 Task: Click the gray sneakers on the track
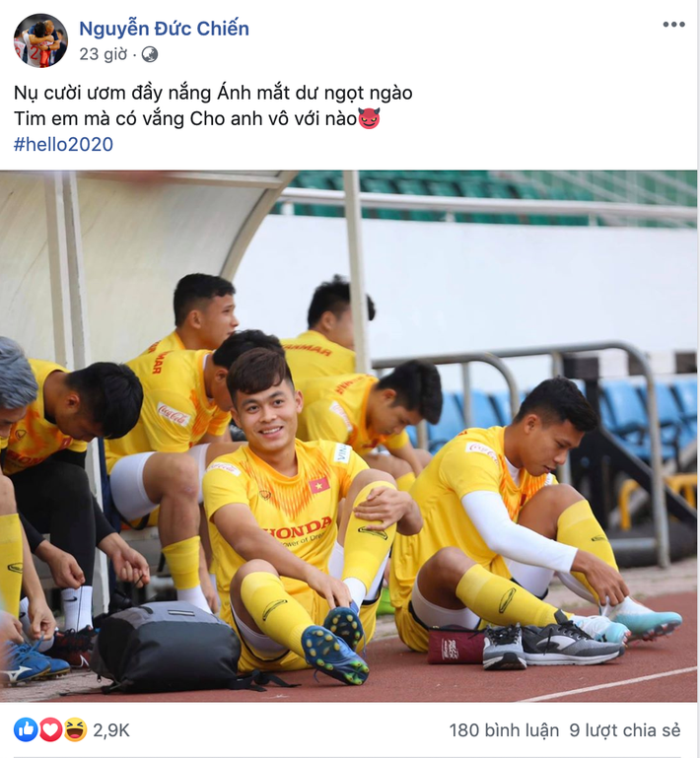(551, 643)
